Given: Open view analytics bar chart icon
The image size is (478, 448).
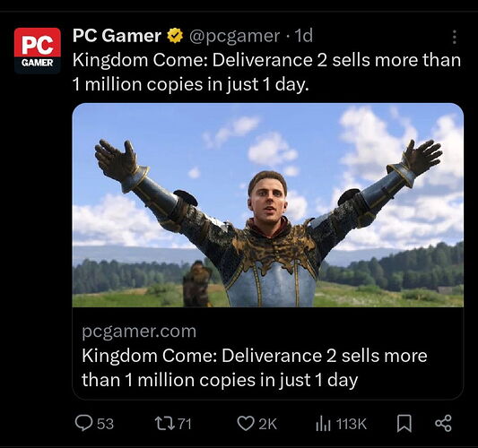Looking at the screenshot, I should pos(323,424).
